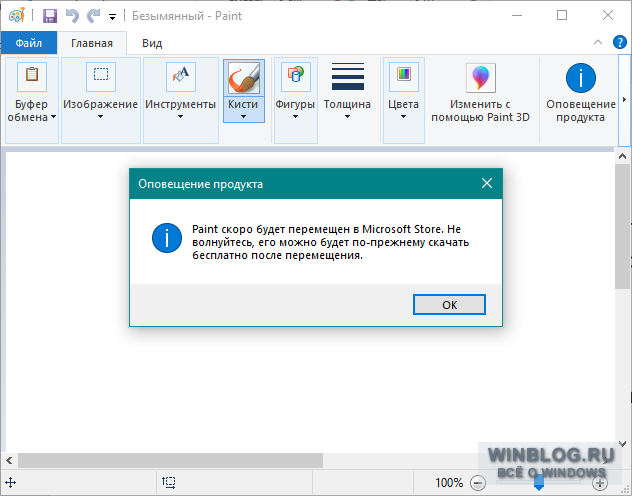Viewport: 632px width, 496px height.
Task: Click the vertical scrollbar thumb
Action: (x=622, y=226)
